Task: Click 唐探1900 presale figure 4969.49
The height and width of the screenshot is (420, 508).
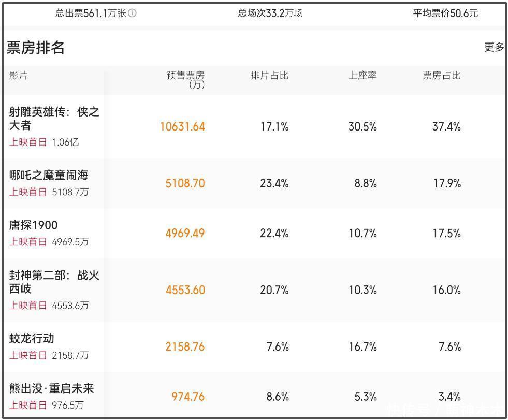Action: click(x=185, y=233)
